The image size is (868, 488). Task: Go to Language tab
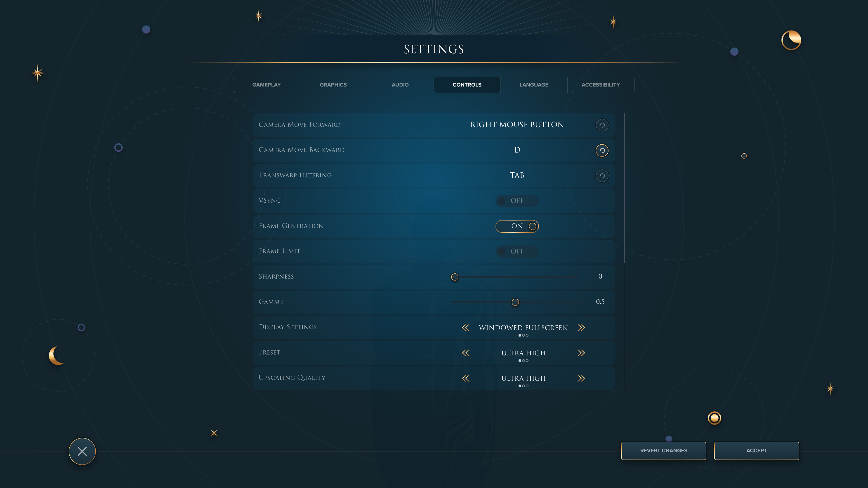click(x=534, y=85)
